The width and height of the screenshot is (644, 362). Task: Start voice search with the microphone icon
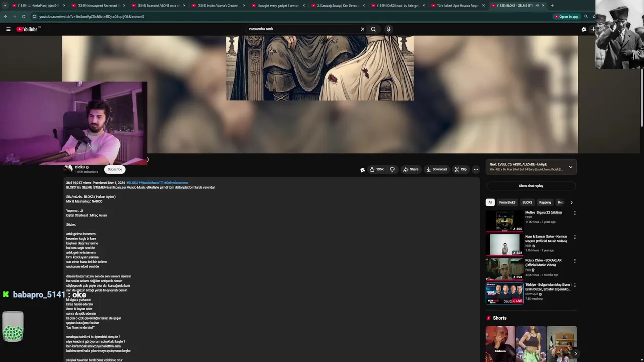tap(388, 29)
